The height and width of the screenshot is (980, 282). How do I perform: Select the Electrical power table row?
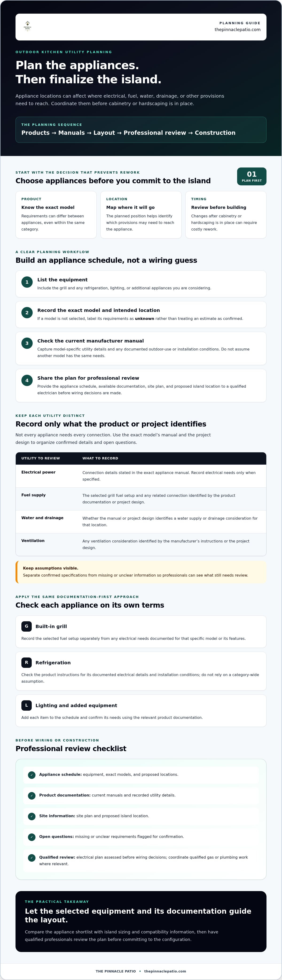141,476
